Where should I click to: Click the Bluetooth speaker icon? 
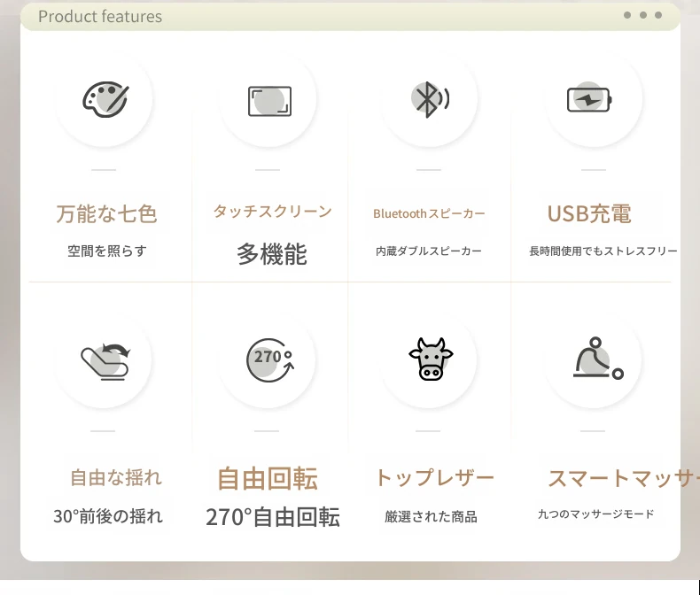pyautogui.click(x=430, y=99)
